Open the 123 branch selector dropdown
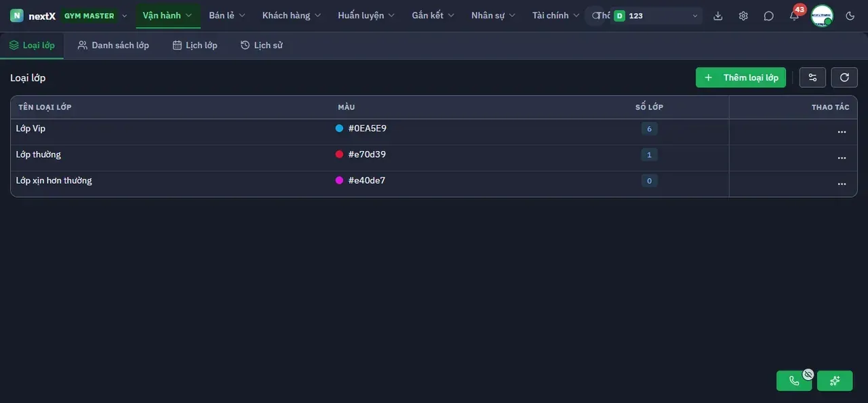The width and height of the screenshot is (868, 403). (656, 16)
